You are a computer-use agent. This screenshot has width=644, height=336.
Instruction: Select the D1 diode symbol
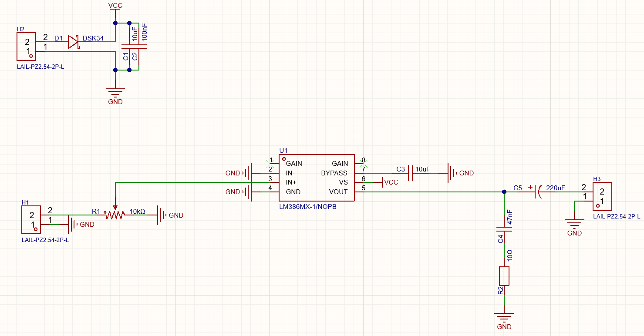(x=73, y=42)
